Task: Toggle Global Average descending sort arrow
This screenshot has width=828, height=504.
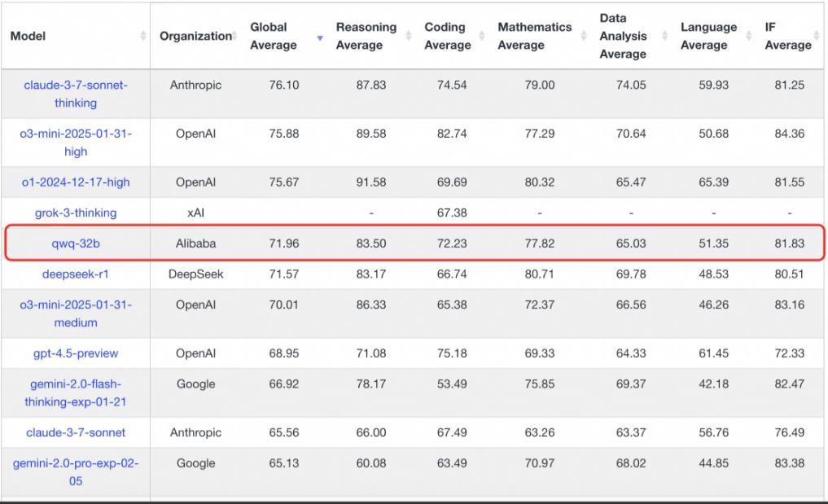Action: [x=319, y=37]
